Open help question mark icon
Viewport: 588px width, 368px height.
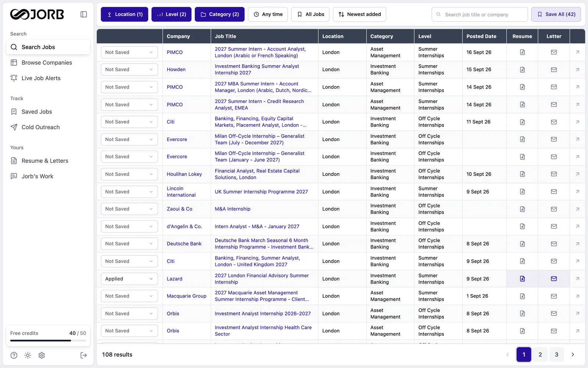14,355
